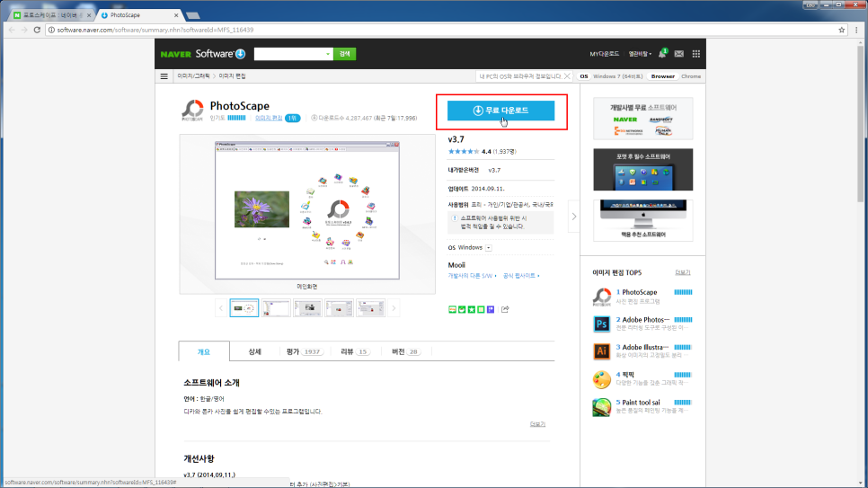The height and width of the screenshot is (488, 868).
Task: Select the second screenshot thumbnail
Action: [276, 308]
